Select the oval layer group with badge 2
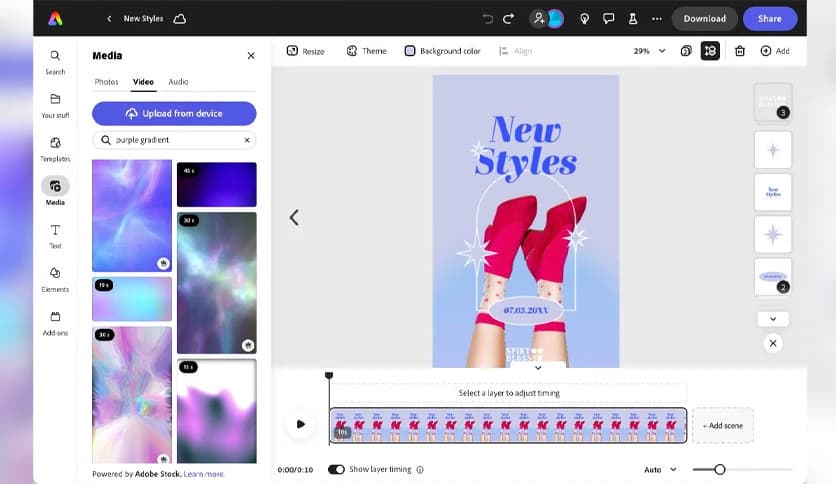The image size is (836, 484). coord(773,277)
